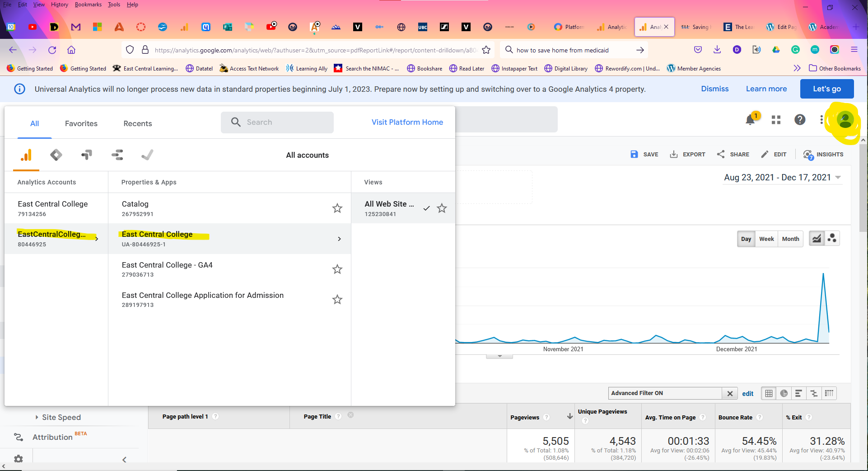Switch to the Favorites tab
Image resolution: width=868 pixels, height=471 pixels.
pyautogui.click(x=81, y=123)
